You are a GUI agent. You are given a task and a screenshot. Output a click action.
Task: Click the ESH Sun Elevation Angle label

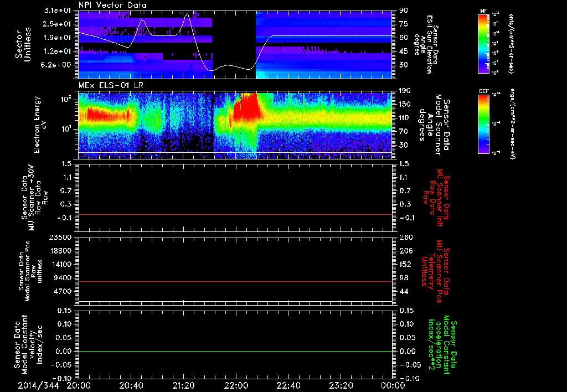(426, 44)
